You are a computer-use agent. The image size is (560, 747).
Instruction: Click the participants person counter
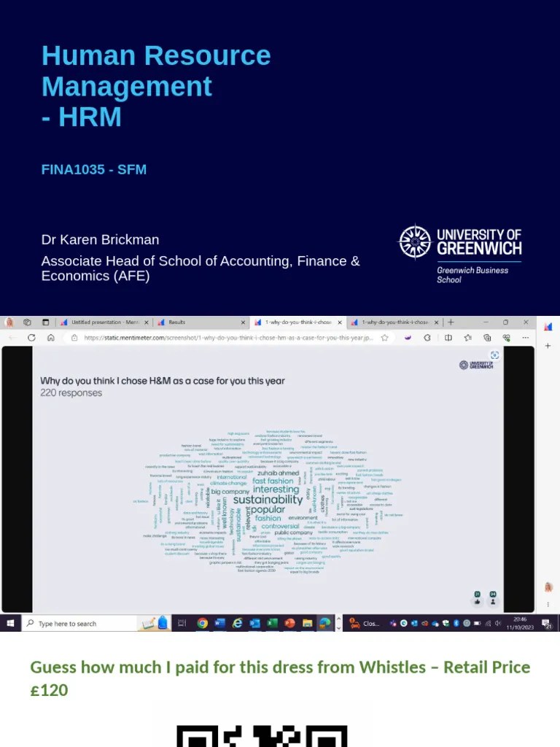(493, 598)
